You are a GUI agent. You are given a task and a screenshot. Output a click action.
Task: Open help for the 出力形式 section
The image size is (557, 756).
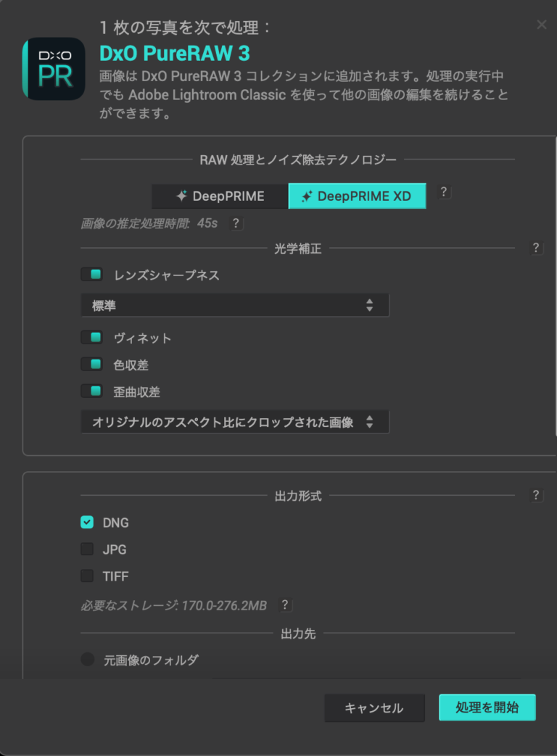tap(536, 495)
